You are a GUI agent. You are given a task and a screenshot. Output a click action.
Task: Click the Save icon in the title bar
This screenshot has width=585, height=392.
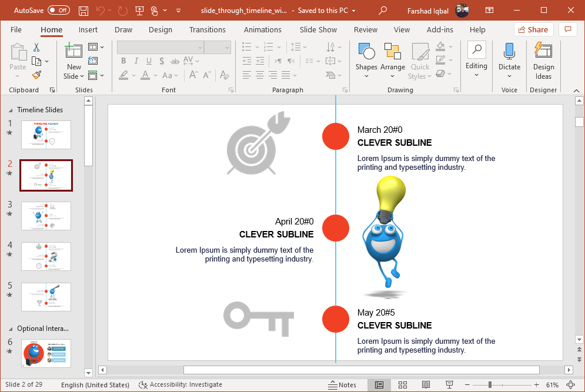pos(83,11)
